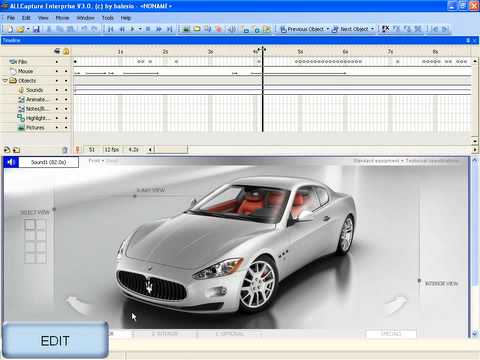Screen dimensions: 480x360
Task: Select the Highlight track row
Action: point(36,118)
